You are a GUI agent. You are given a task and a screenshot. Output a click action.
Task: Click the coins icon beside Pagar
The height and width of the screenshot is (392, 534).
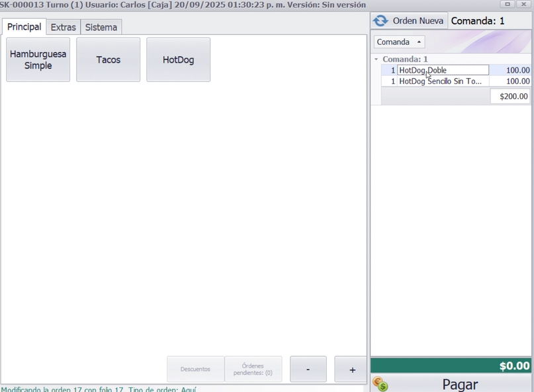point(380,384)
